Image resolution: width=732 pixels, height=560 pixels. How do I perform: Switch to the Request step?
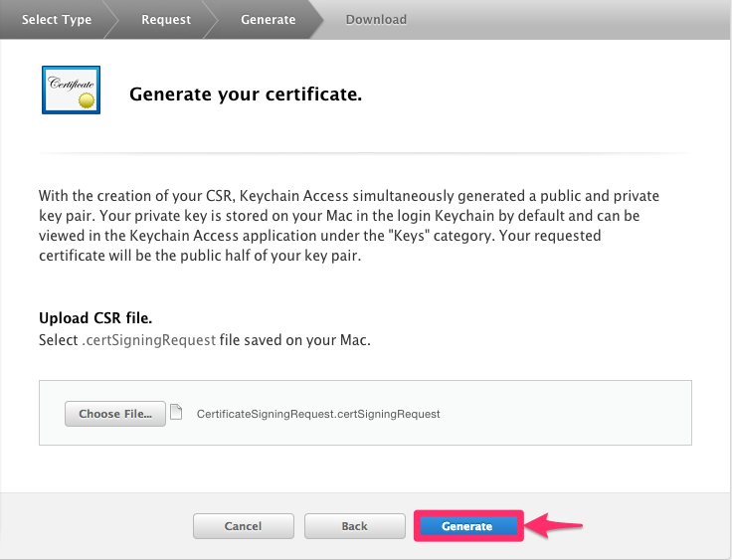pos(166,19)
